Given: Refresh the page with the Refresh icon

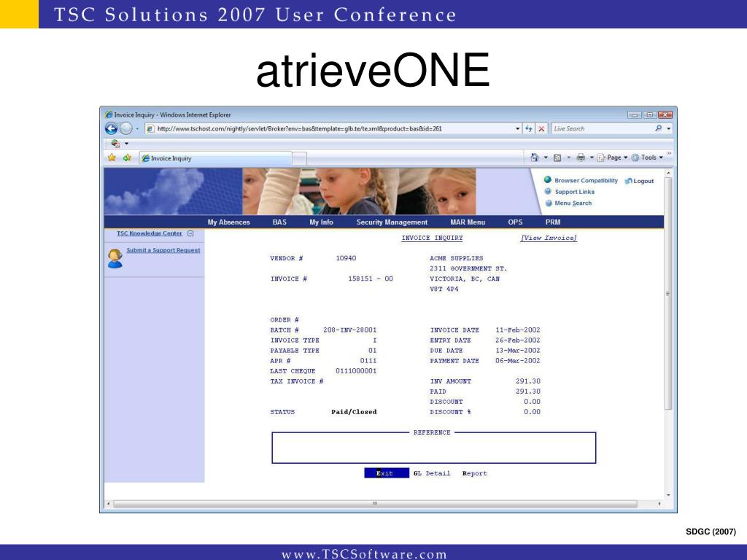Looking at the screenshot, I should point(529,128).
